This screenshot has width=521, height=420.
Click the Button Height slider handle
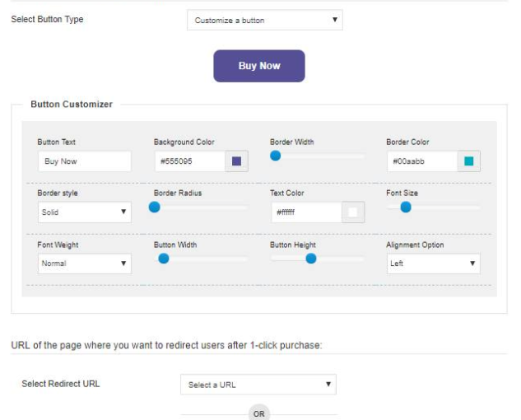[311, 259]
